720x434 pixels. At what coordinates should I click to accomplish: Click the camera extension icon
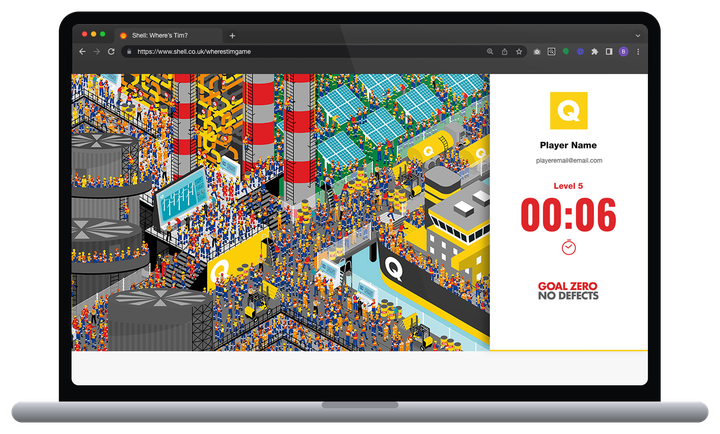[x=537, y=52]
